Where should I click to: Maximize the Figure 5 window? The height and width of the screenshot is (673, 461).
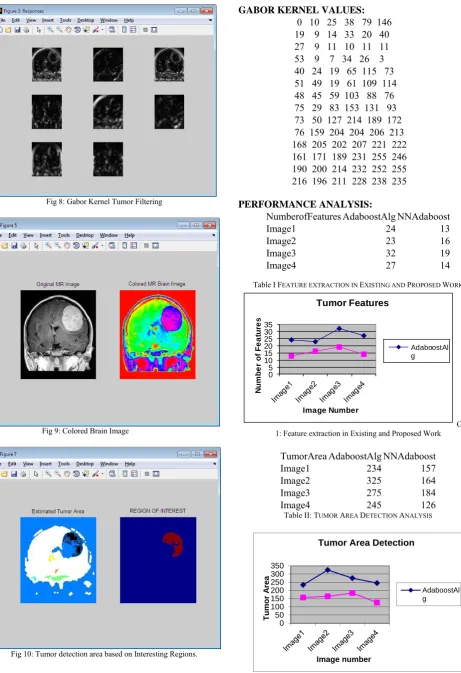click(196, 225)
